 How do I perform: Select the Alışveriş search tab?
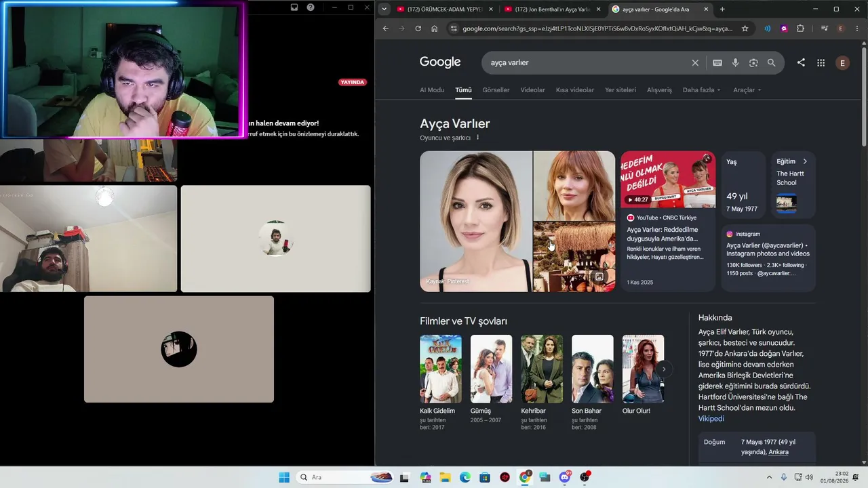tap(659, 90)
